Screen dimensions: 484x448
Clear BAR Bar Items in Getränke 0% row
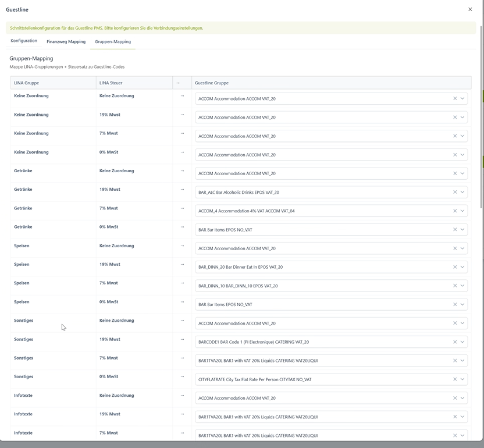(x=455, y=229)
